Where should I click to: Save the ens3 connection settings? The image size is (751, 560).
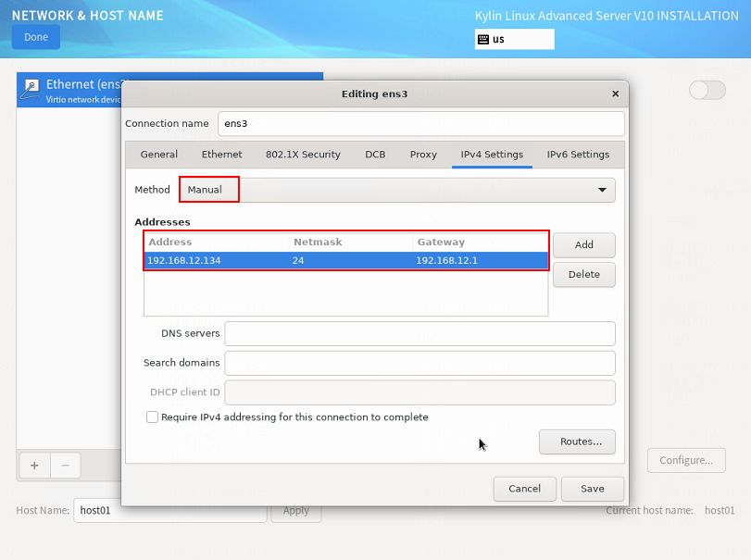click(593, 489)
